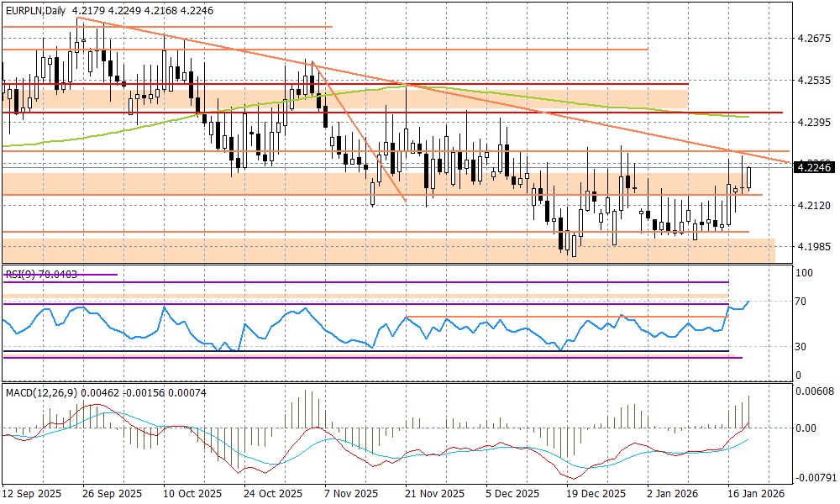Click the latest MACD histogram bar
840x504 pixels.
748,412
